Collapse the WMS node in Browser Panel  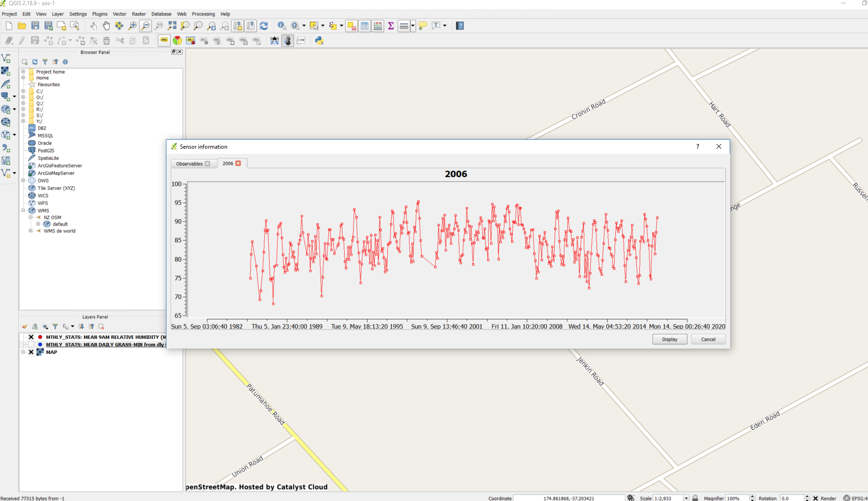[x=23, y=211]
